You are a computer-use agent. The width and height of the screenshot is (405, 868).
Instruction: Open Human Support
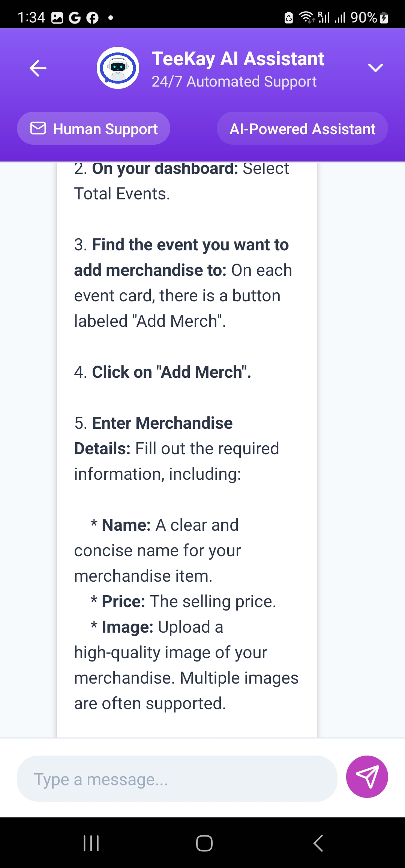(93, 129)
